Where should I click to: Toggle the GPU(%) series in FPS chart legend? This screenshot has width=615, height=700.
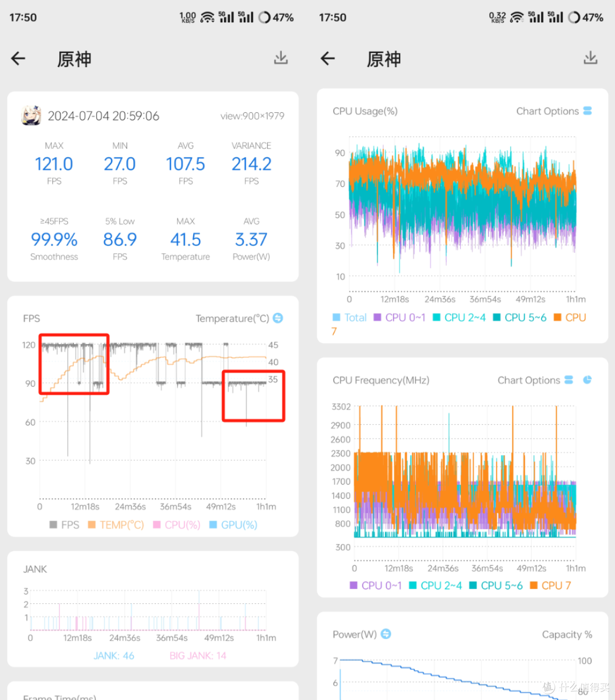pyautogui.click(x=233, y=525)
